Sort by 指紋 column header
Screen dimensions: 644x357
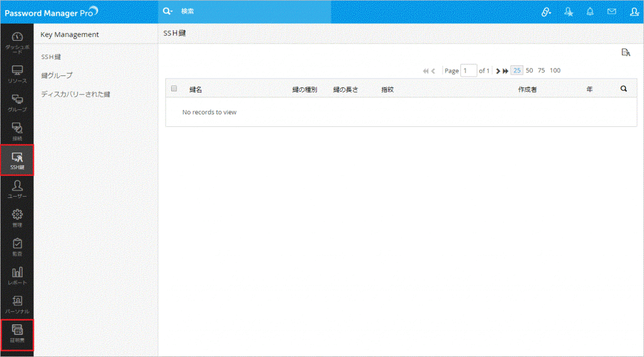pos(387,89)
